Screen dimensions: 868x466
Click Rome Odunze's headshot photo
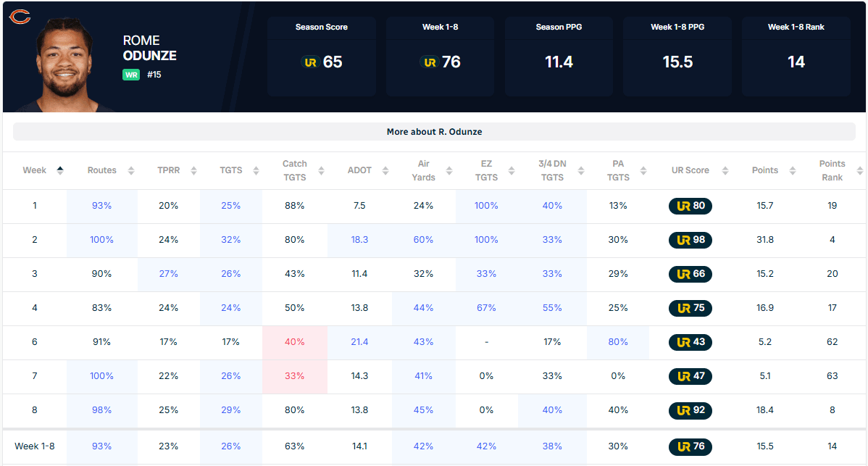pyautogui.click(x=64, y=65)
